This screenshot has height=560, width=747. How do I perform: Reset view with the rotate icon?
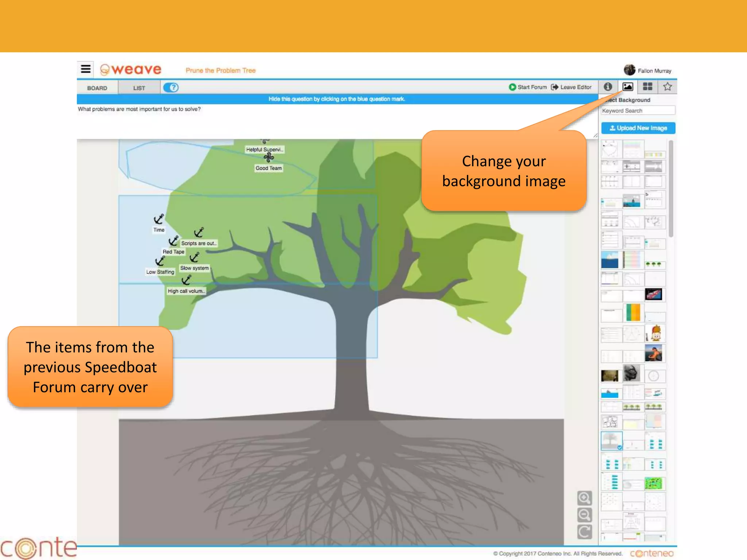tap(584, 532)
